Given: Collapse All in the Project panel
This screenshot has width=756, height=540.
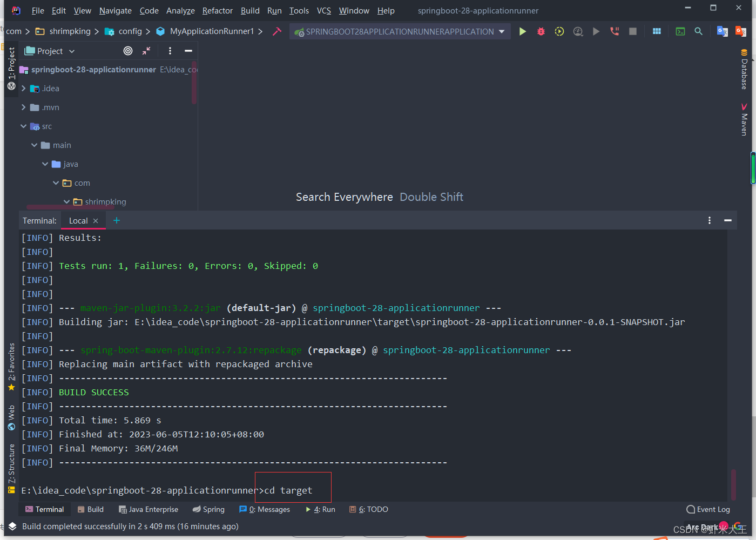Looking at the screenshot, I should tap(146, 50).
